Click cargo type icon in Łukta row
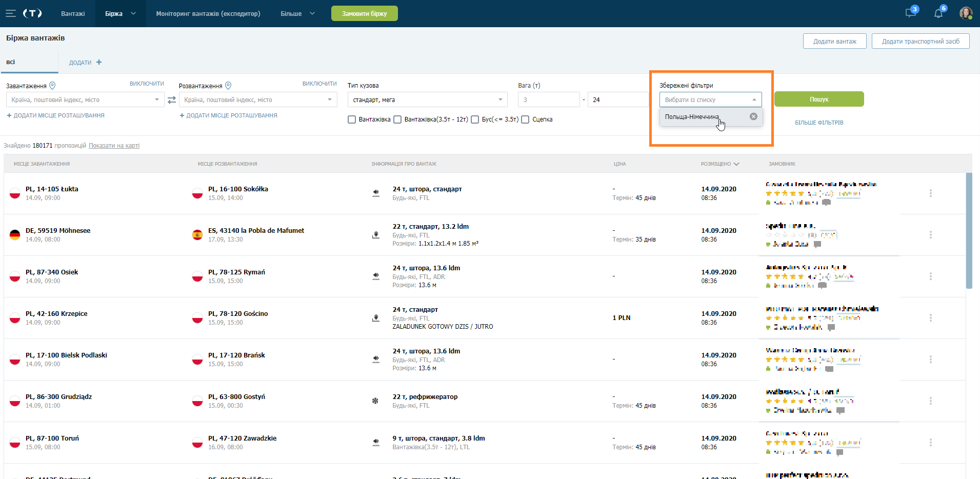Viewport: 980px width, 479px height. click(376, 193)
